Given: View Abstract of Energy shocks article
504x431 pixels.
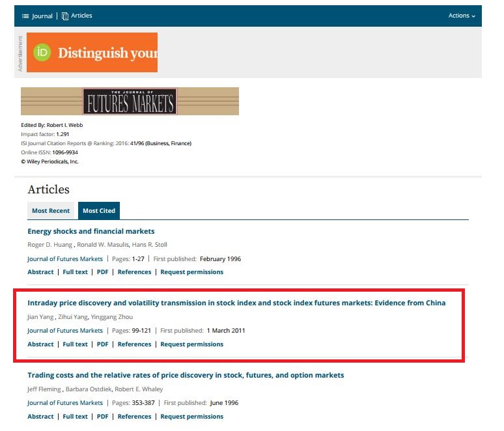Looking at the screenshot, I should [x=40, y=272].
